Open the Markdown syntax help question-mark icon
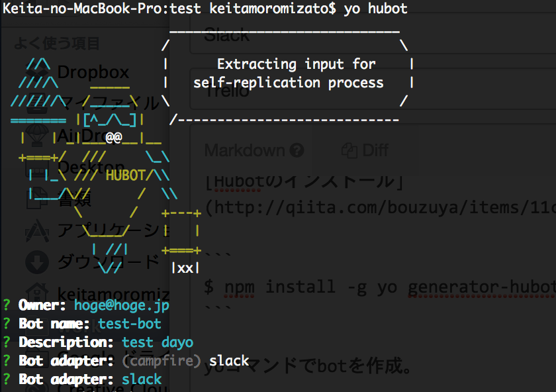 (297, 150)
